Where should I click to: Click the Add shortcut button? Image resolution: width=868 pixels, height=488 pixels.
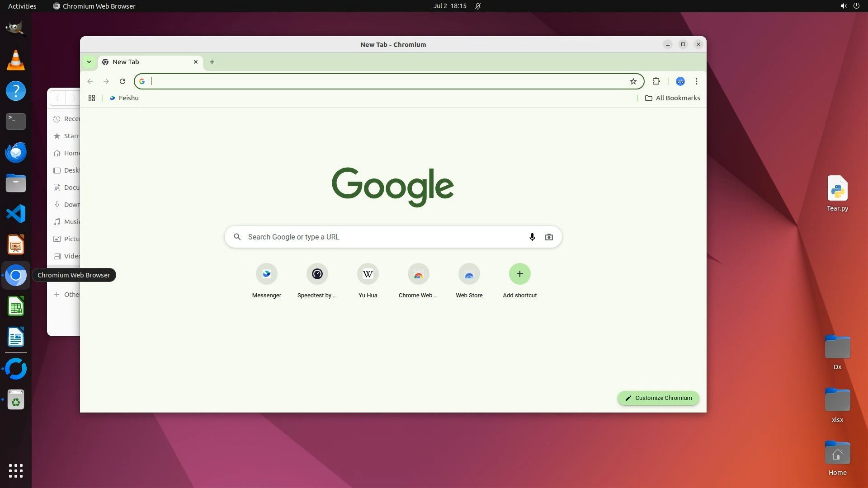pyautogui.click(x=519, y=274)
